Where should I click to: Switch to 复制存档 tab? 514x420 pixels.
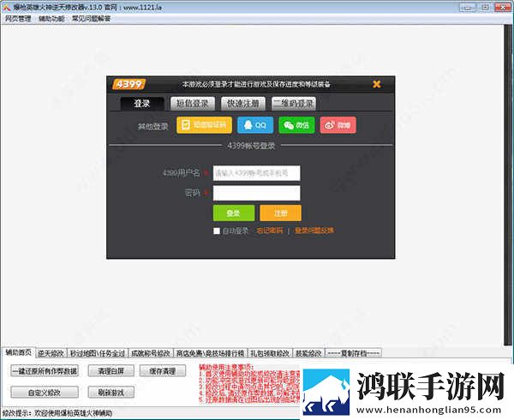tap(354, 353)
